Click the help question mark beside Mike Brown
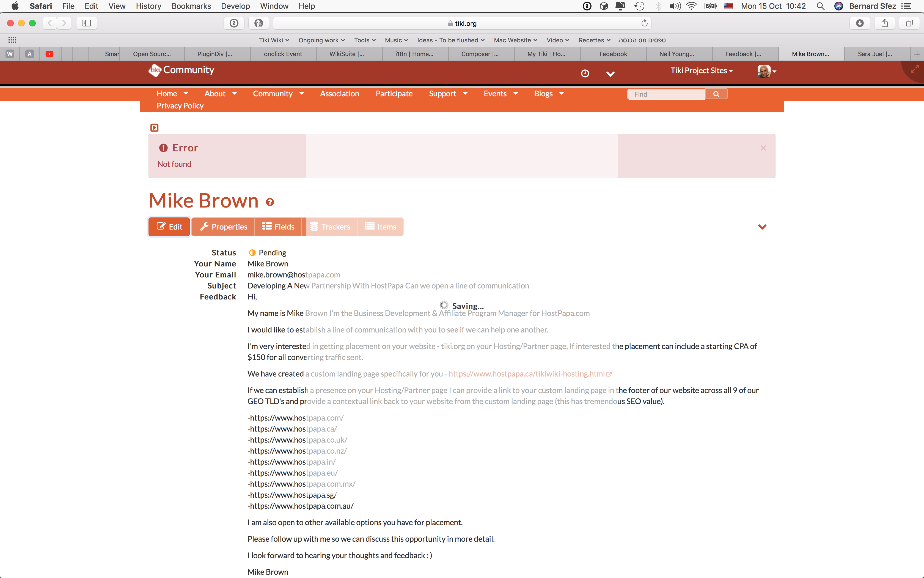Viewport: 924px width, 578px height. point(270,202)
